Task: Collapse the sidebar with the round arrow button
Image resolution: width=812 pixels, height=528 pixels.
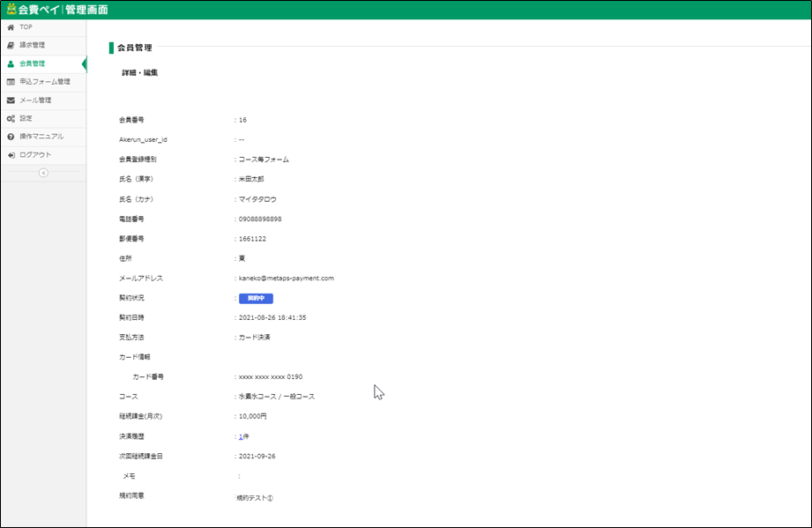Action: [43, 173]
